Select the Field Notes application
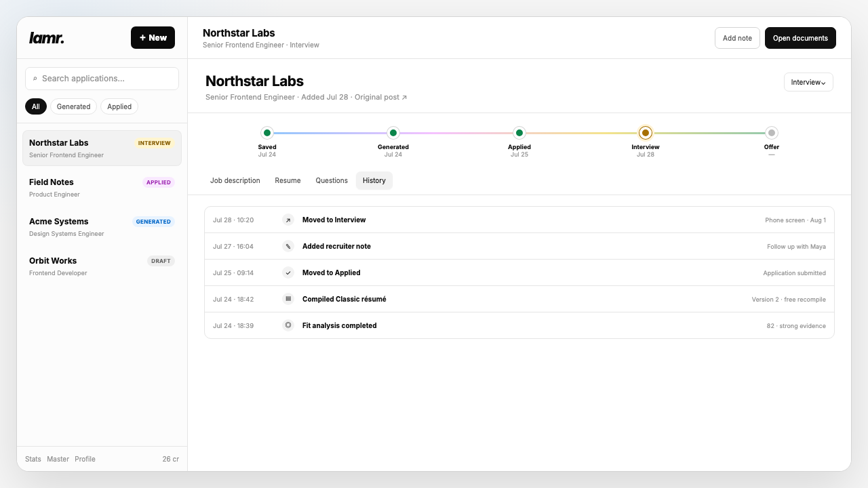This screenshot has height=488, width=868. 102,187
